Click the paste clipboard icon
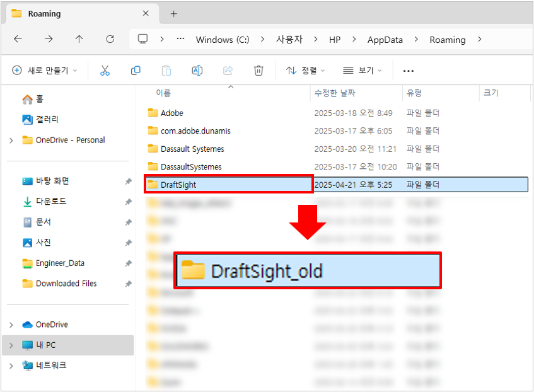This screenshot has height=392, width=534. [166, 71]
